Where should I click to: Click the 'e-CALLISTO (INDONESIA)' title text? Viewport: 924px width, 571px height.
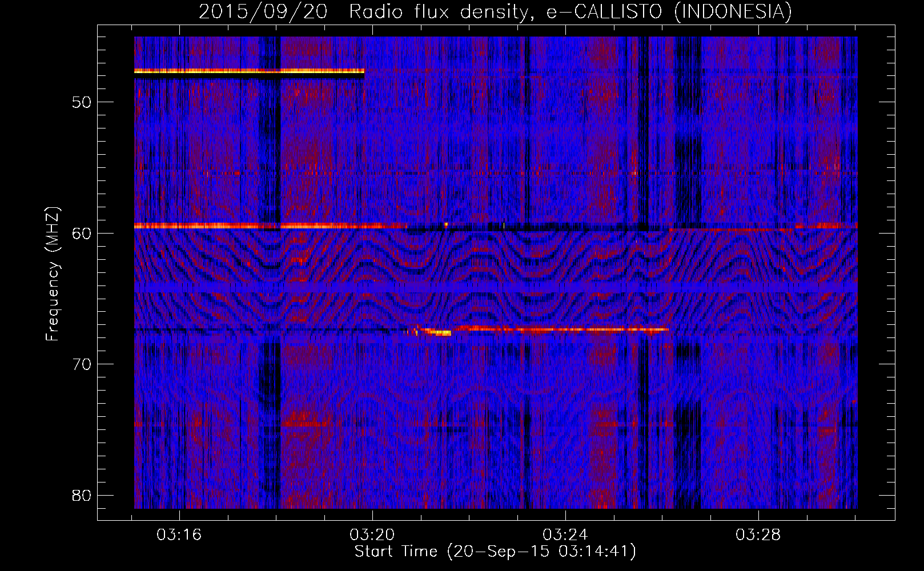669,11
